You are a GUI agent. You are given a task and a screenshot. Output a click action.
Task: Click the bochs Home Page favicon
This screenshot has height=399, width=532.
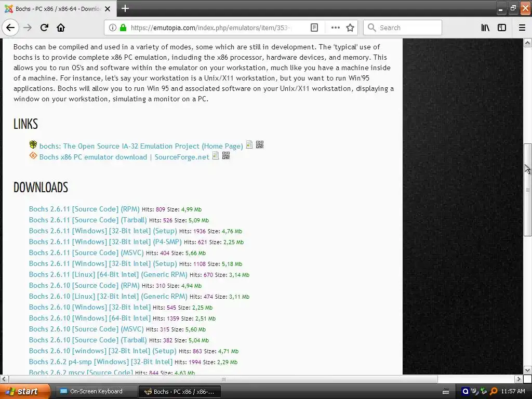point(33,145)
